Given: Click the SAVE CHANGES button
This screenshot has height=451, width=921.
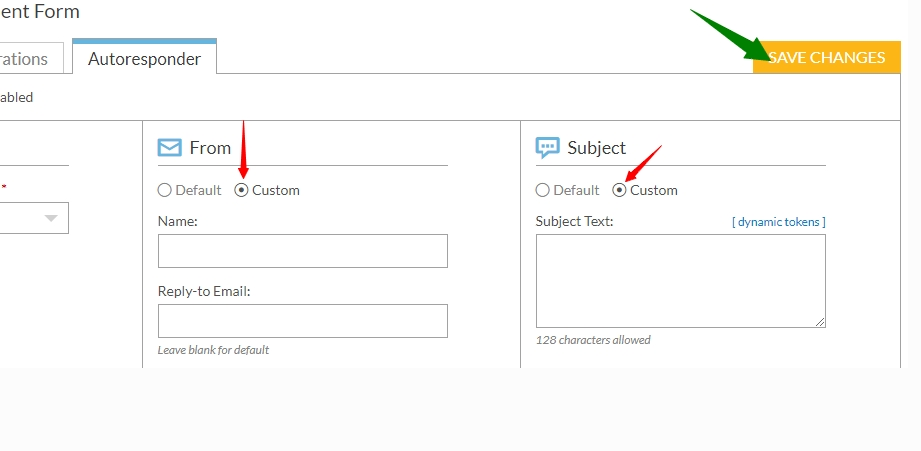Looking at the screenshot, I should coord(826,58).
